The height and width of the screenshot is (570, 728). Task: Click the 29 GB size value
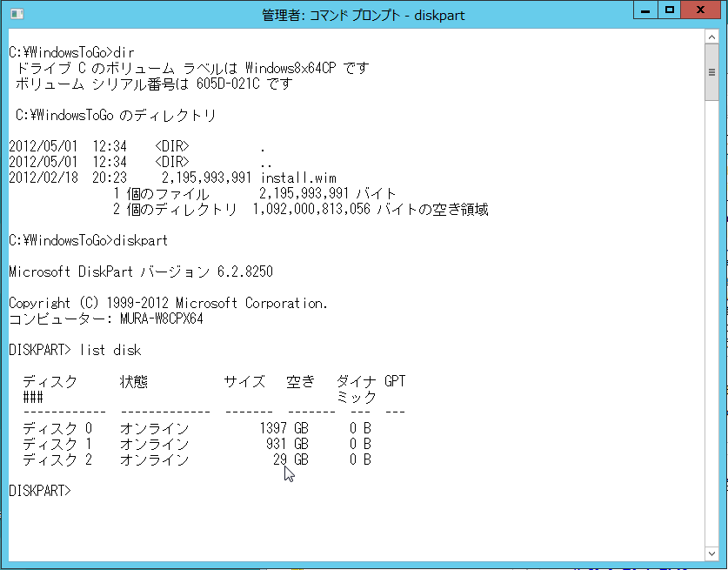tap(291, 459)
